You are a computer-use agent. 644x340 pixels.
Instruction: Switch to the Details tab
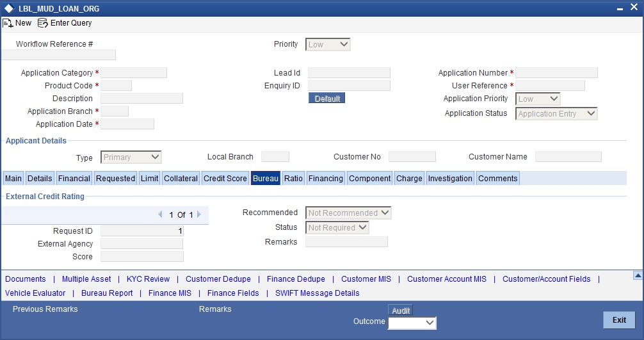40,178
